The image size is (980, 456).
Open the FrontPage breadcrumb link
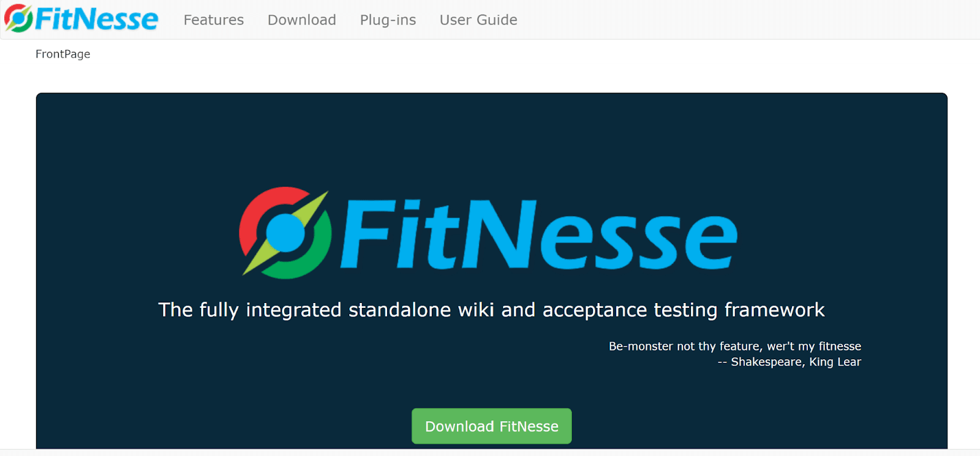point(62,54)
